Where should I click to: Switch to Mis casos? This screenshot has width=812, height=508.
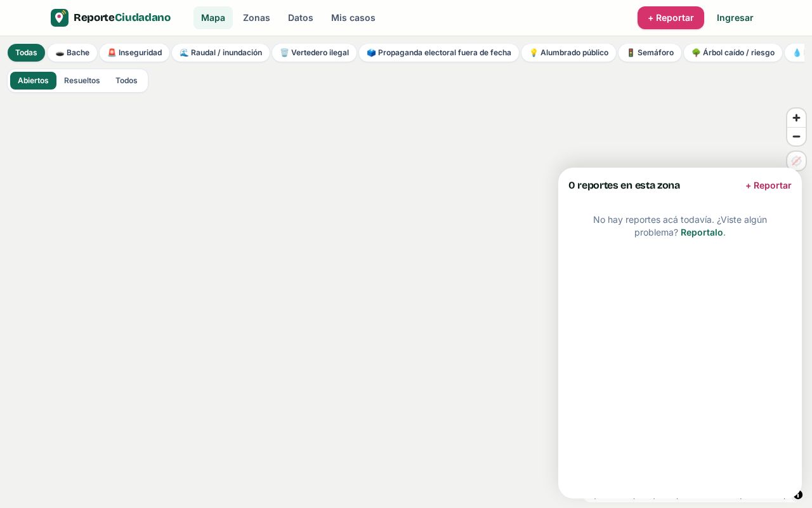353,18
